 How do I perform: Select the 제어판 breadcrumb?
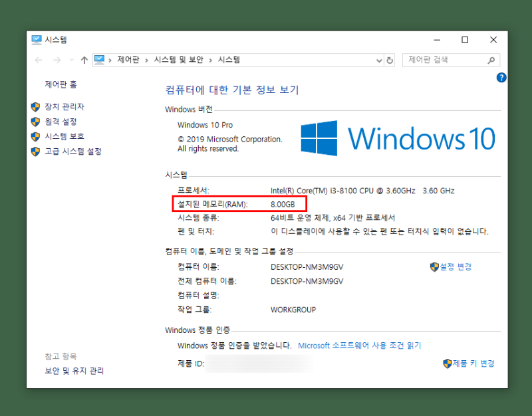pyautogui.click(x=128, y=60)
